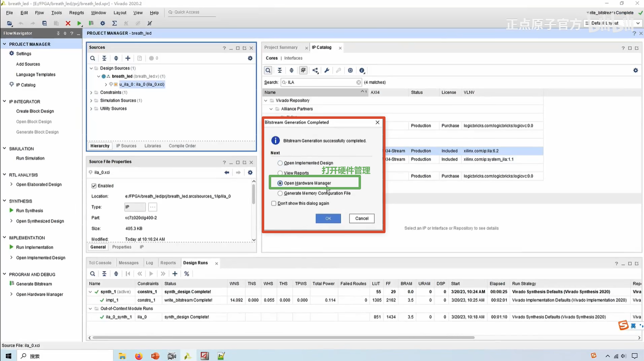Screen dimensions: 644x361
Task: Open settings gear in the main toolbar
Action: (x=103, y=23)
